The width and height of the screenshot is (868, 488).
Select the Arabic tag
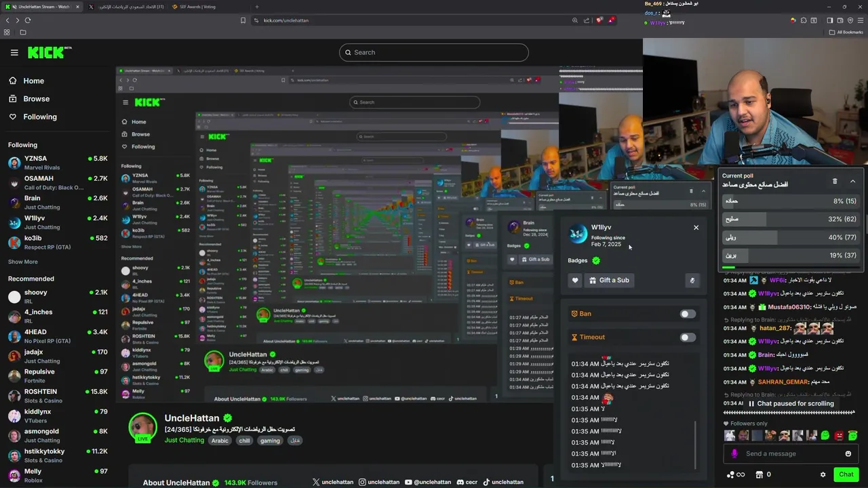click(x=220, y=441)
